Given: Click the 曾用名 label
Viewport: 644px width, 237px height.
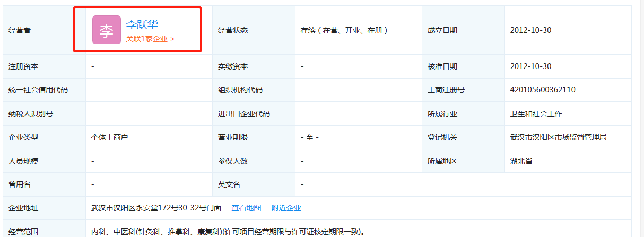Looking at the screenshot, I should [20, 184].
